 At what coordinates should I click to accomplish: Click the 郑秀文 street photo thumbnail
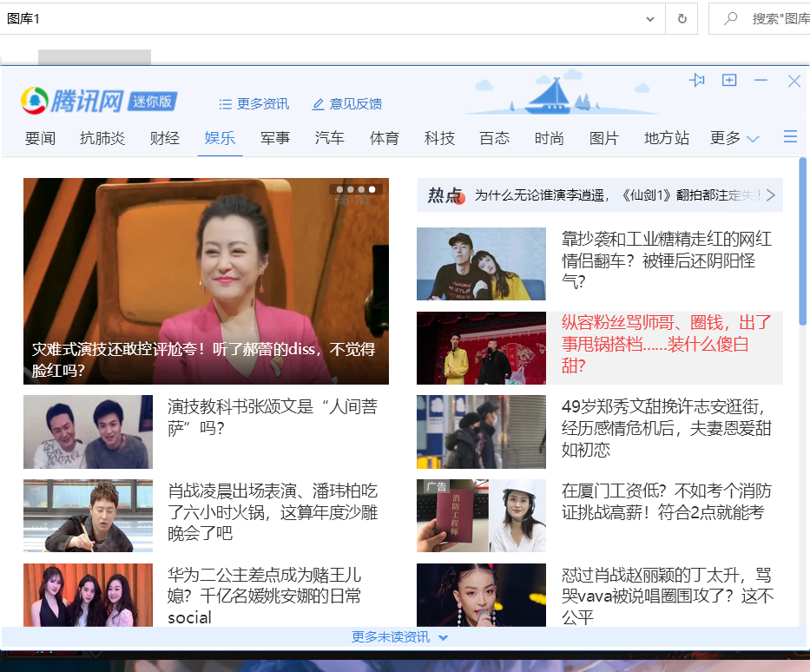click(481, 432)
